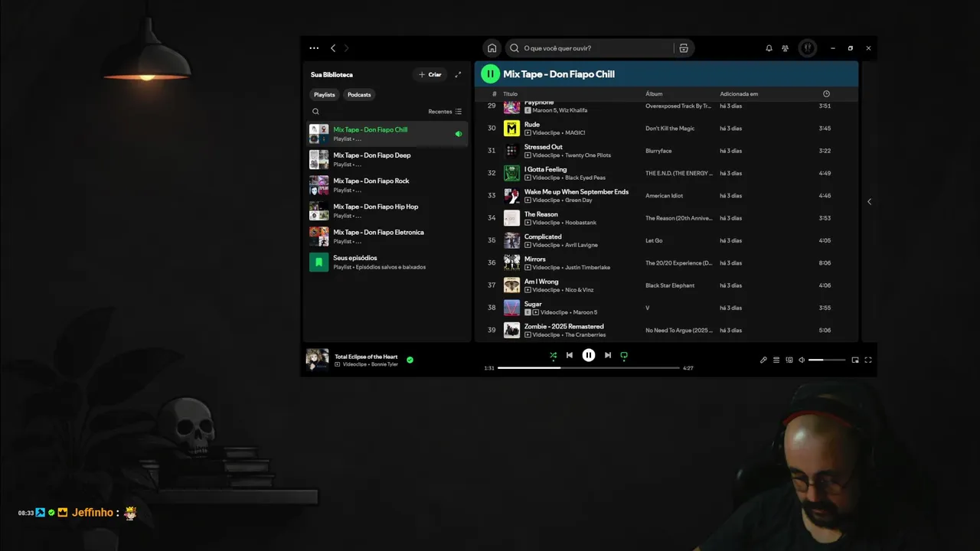Screen dimensions: 980x551
Task: Open the queue icon
Action: [x=776, y=360]
